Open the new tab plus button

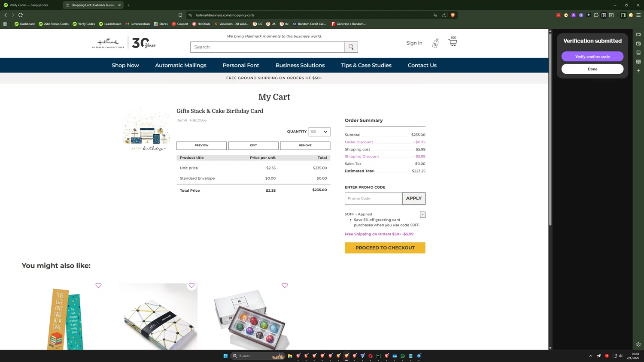click(x=129, y=5)
